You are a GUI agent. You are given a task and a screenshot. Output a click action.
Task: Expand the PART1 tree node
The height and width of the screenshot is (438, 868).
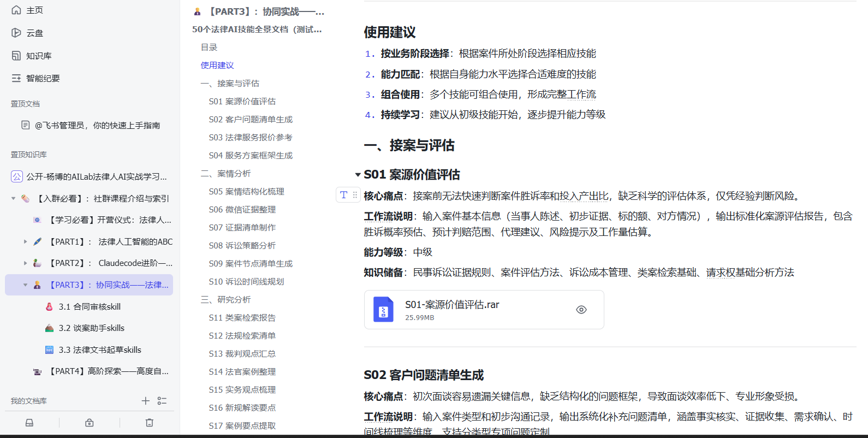click(25, 241)
